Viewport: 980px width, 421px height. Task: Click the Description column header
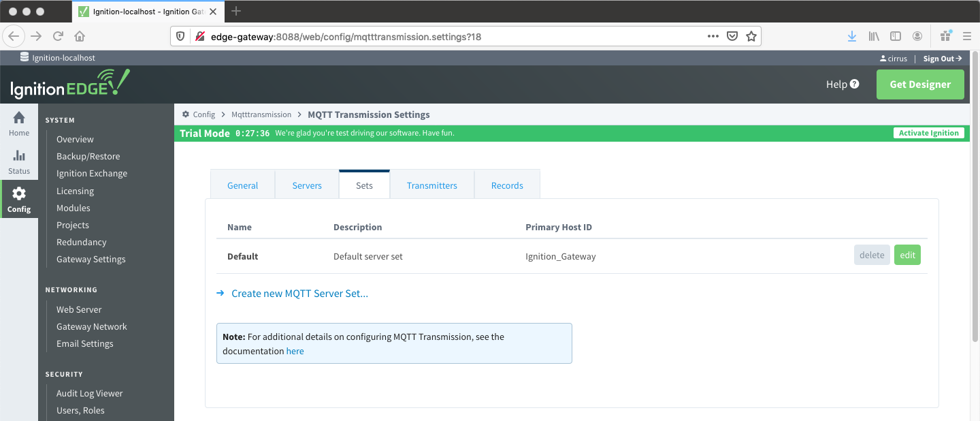[x=358, y=227]
